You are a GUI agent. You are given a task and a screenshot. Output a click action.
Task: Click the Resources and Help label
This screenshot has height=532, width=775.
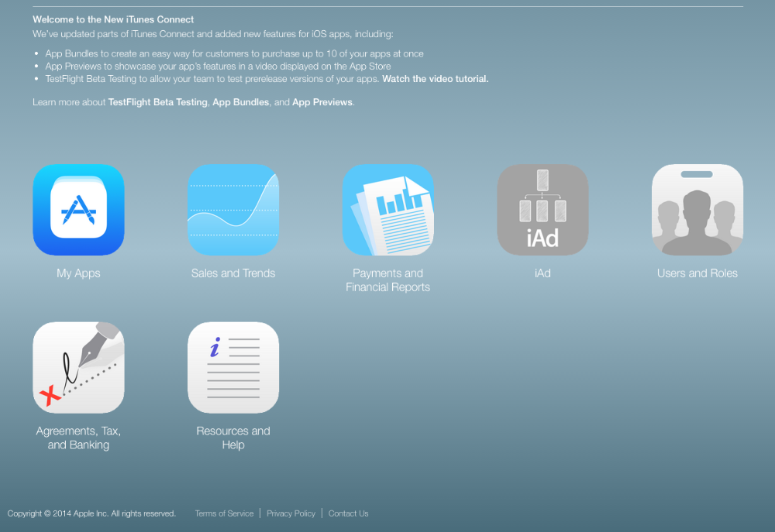pos(233,438)
